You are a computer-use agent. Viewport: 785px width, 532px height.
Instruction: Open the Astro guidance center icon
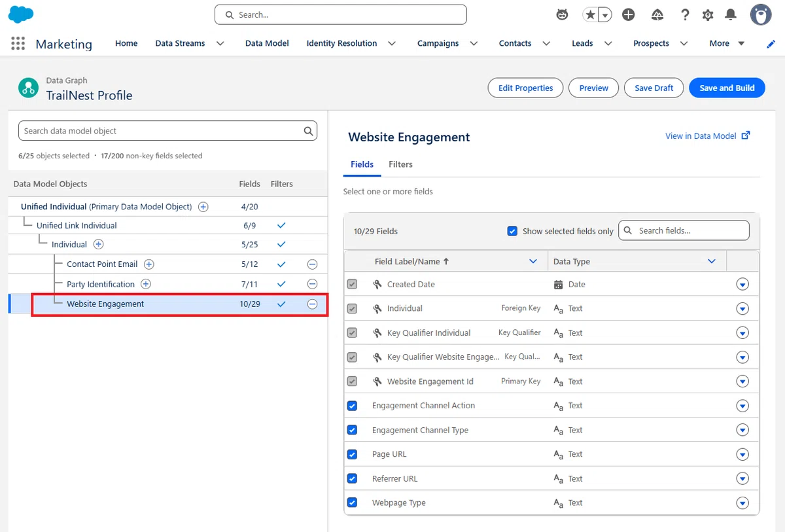pos(562,14)
